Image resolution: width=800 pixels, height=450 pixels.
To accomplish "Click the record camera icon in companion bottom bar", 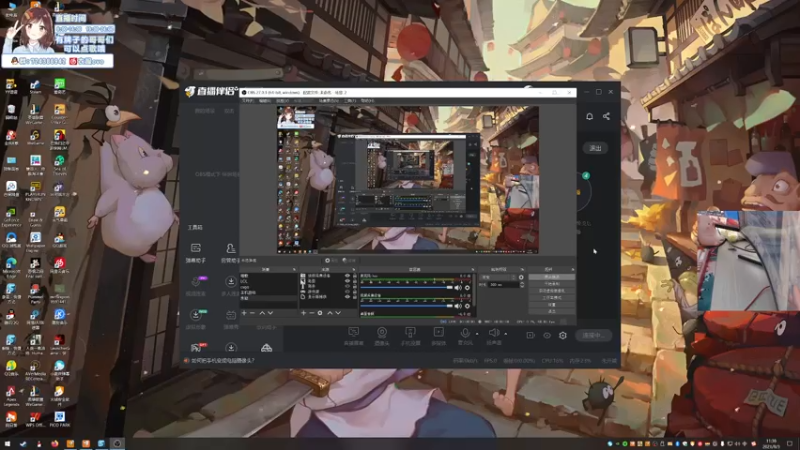I will (x=531, y=335).
